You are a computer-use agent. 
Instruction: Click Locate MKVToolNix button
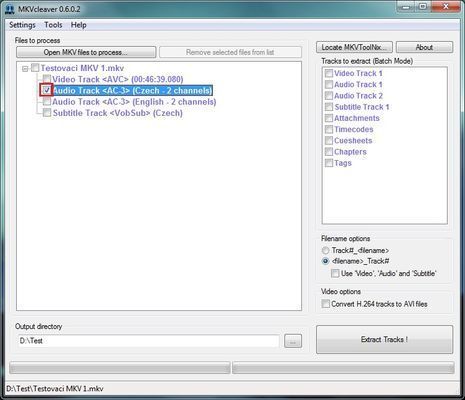point(354,47)
